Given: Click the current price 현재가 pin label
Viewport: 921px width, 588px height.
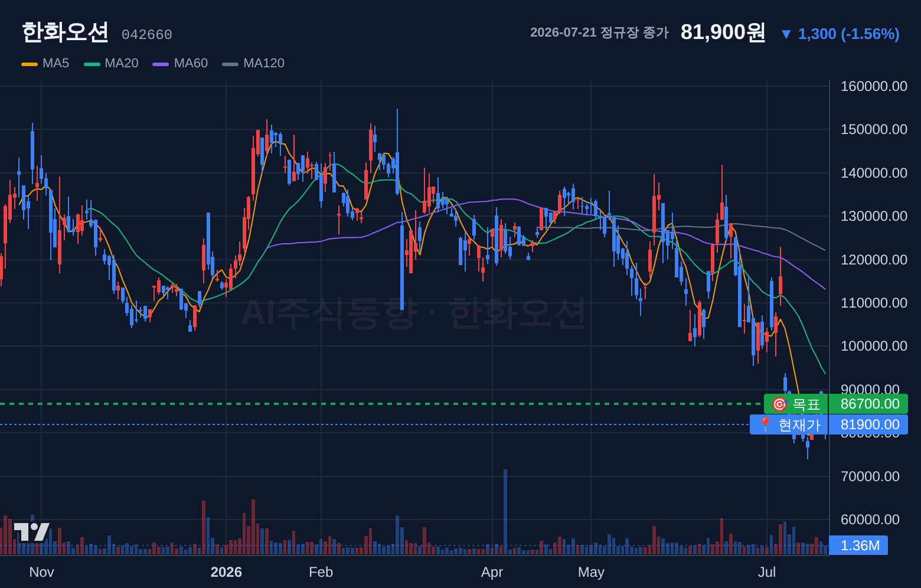Looking at the screenshot, I should click(x=789, y=424).
